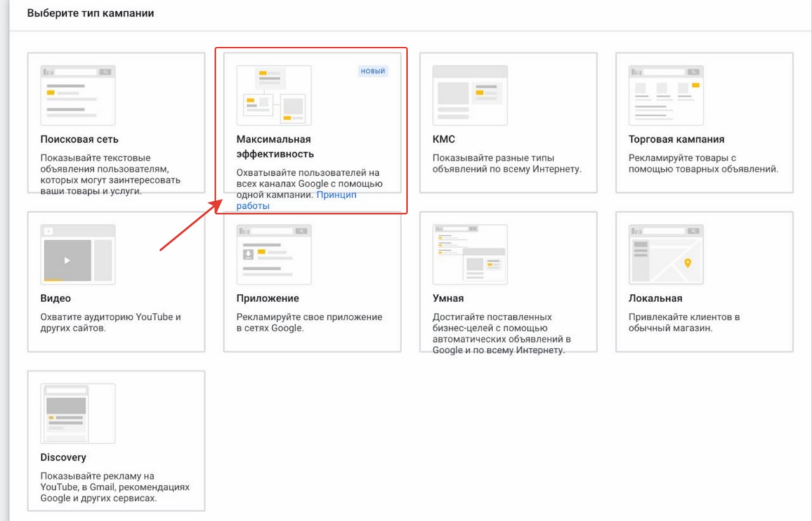The image size is (812, 521).
Task: Click the heading 'Выберите тип кампании'
Action: 91,13
